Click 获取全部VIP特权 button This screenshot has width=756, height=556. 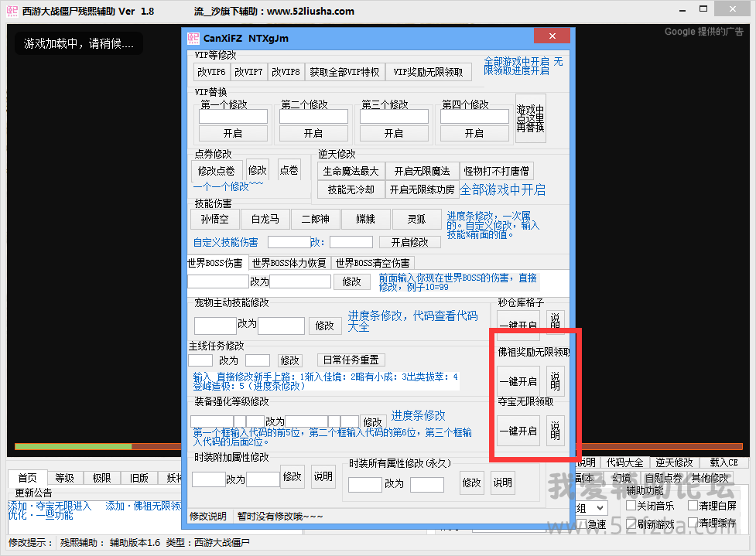[344, 72]
